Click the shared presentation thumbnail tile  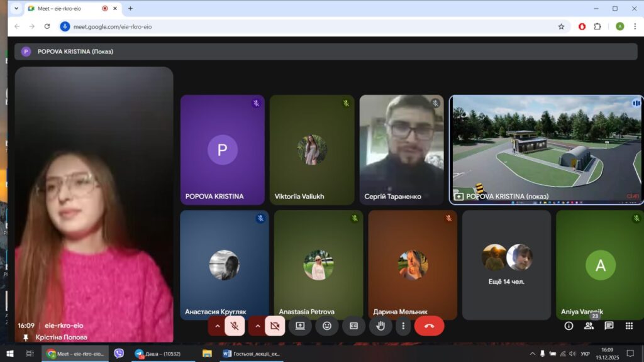[545, 150]
